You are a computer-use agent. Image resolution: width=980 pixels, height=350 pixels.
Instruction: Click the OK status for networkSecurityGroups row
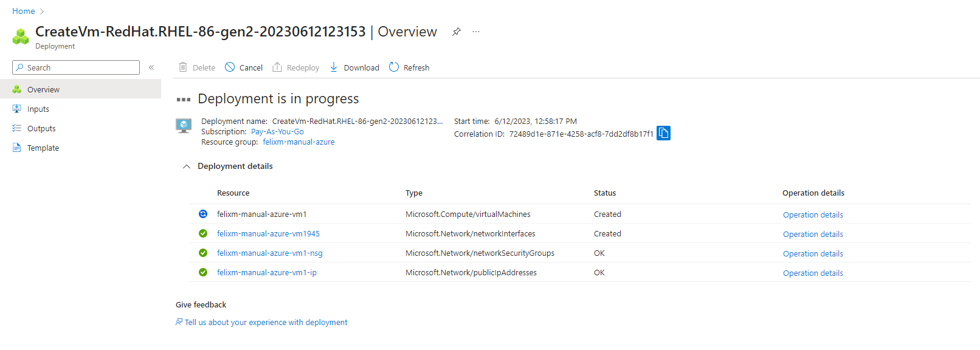point(599,253)
